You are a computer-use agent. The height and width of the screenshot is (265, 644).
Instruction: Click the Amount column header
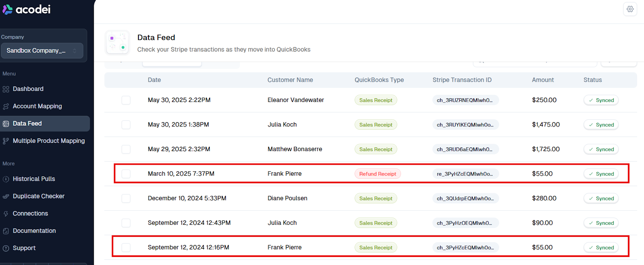[x=543, y=80]
